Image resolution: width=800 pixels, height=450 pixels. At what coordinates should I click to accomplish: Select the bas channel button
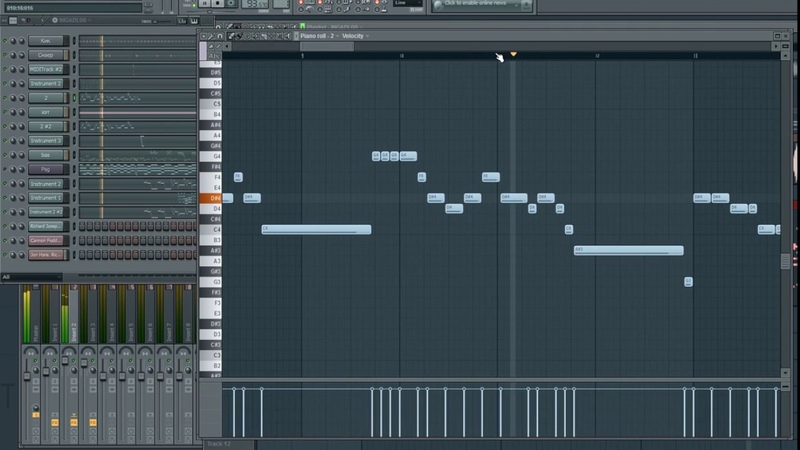pos(46,155)
